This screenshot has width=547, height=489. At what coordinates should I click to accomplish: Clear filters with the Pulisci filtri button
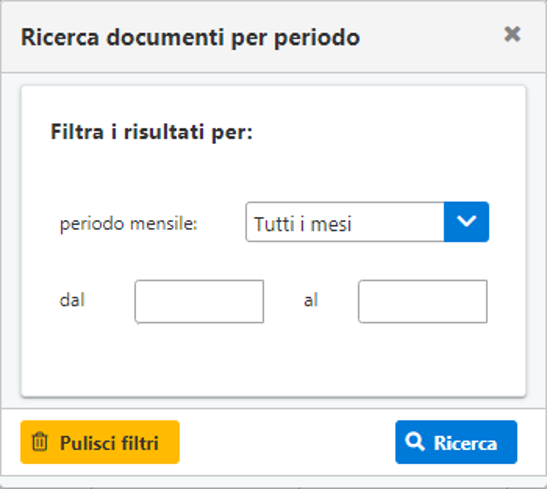[100, 442]
